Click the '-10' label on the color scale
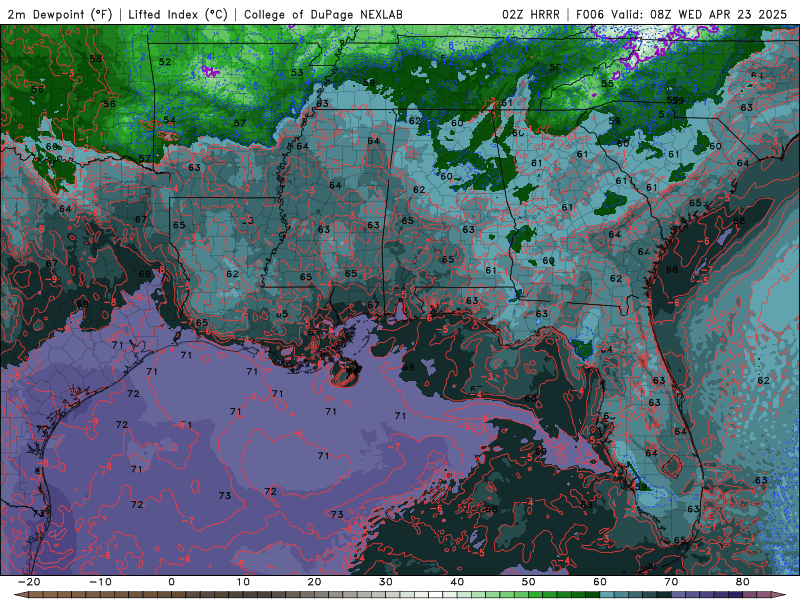This screenshot has height=600, width=800. pos(100,582)
